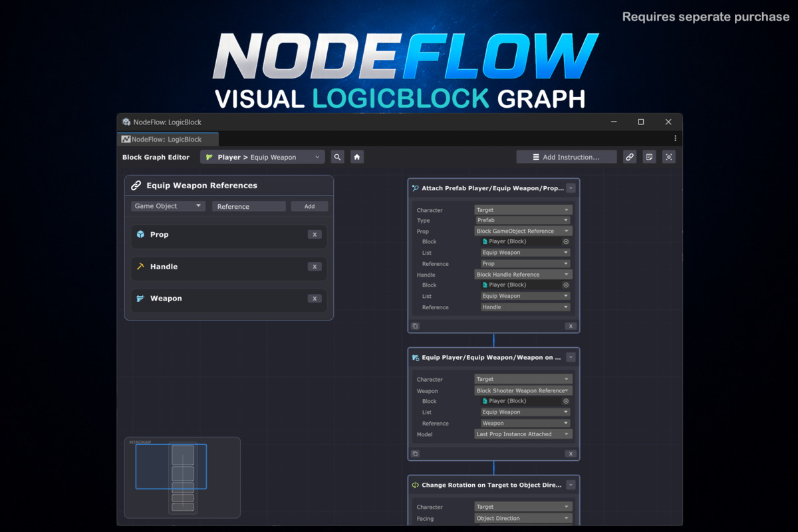Open the Type dropdown showing Prefab
The width and height of the screenshot is (798, 532).
pyautogui.click(x=523, y=220)
